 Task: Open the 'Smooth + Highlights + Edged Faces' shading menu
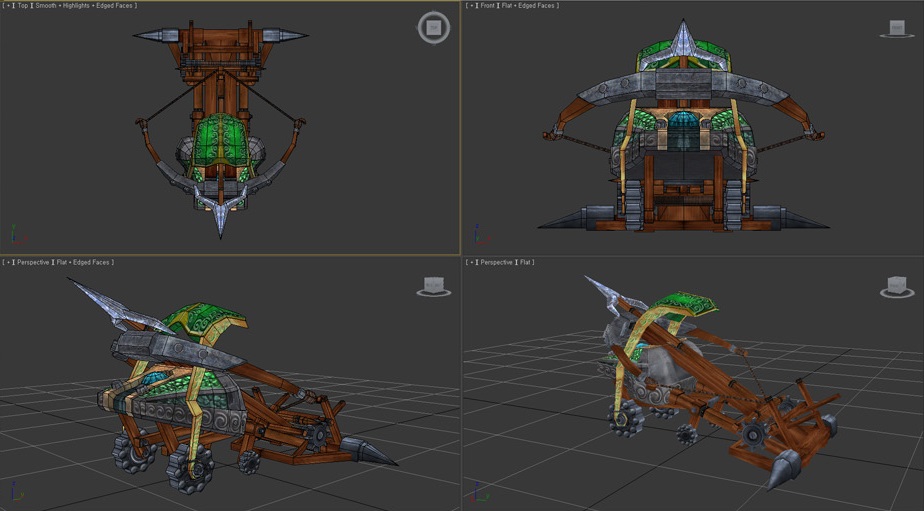tap(84, 5)
